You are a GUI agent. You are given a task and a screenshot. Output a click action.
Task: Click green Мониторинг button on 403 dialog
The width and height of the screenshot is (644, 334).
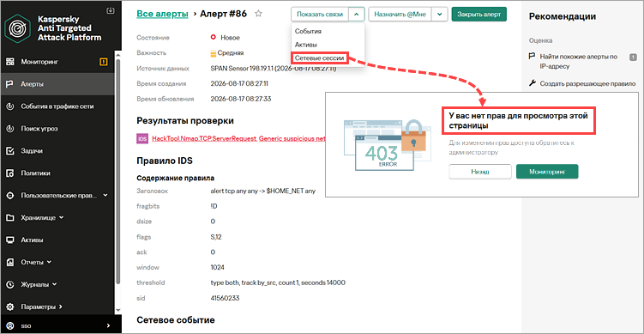coord(547,172)
